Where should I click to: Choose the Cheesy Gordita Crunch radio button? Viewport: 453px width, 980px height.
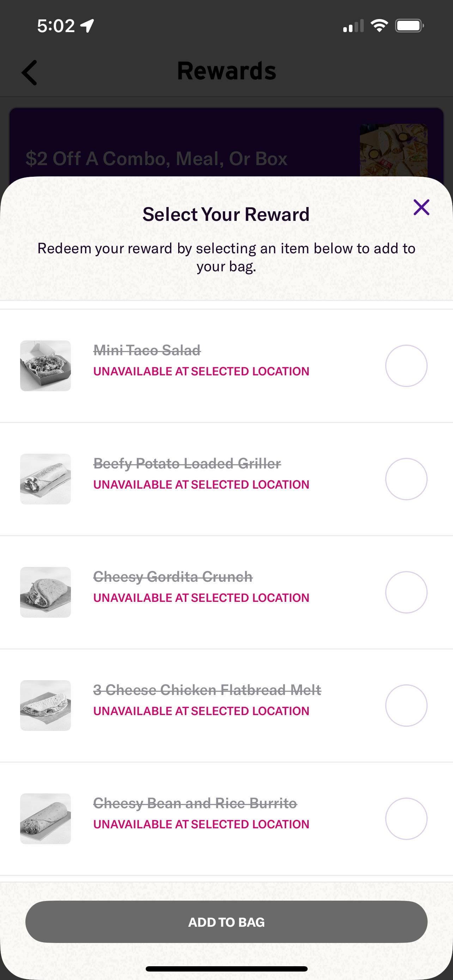(406, 592)
